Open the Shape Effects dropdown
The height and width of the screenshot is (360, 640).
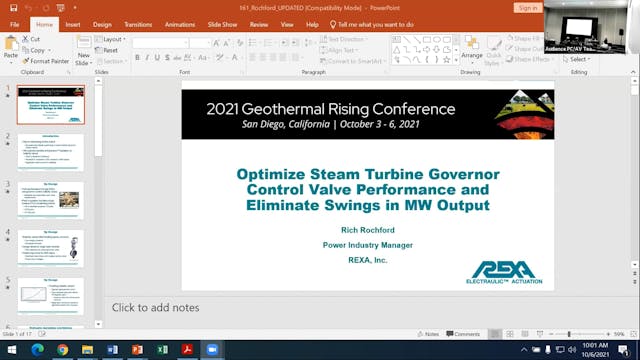(530, 59)
